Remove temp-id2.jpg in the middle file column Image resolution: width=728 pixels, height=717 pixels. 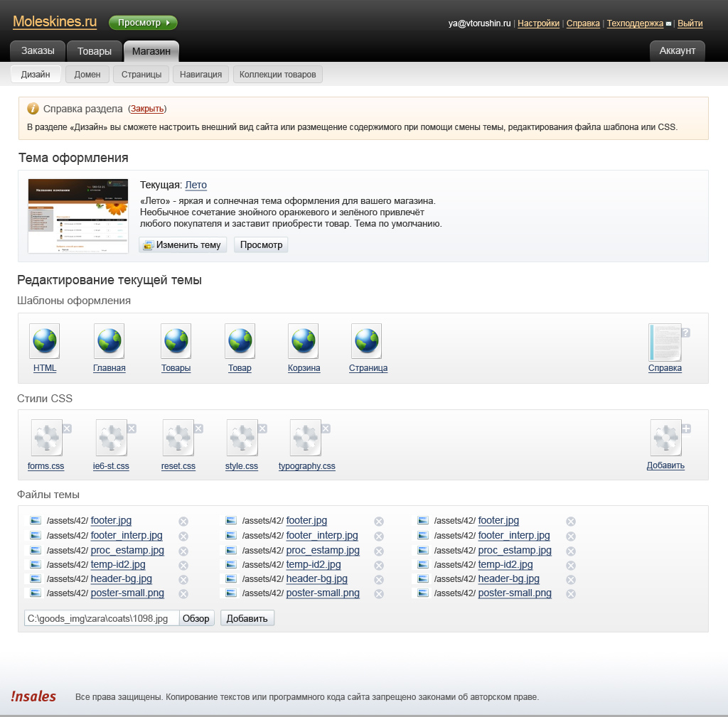[x=379, y=565]
